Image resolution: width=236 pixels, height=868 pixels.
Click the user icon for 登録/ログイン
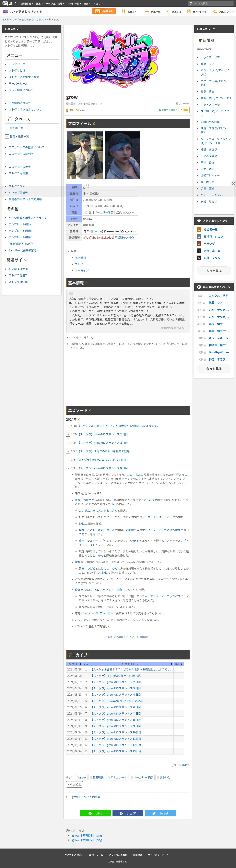click(x=214, y=11)
